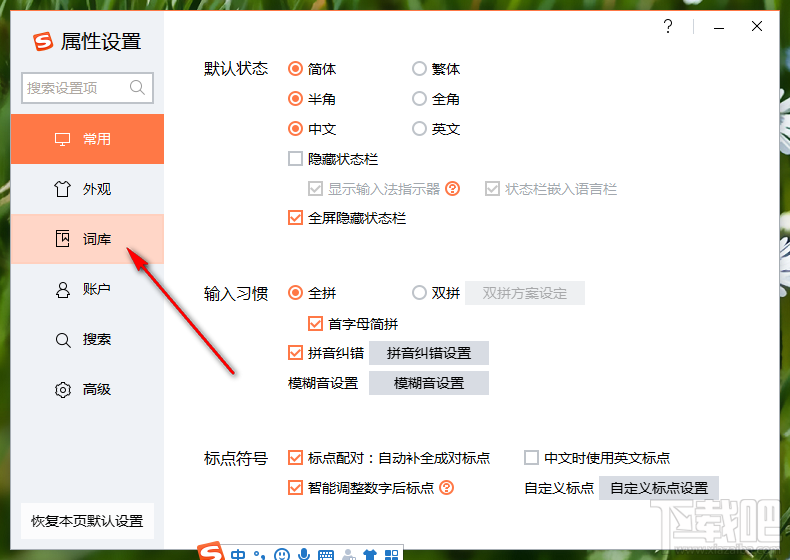Select 中文 default language radio

click(x=295, y=129)
